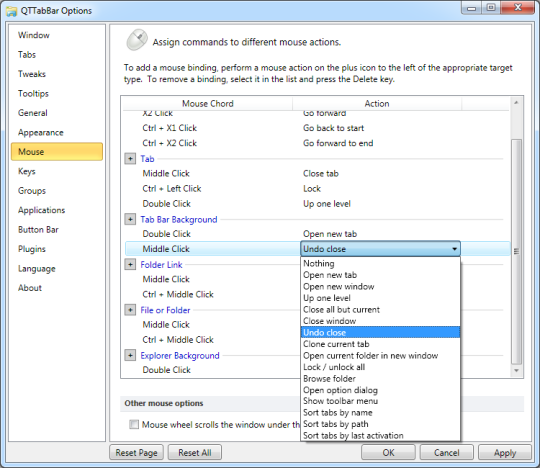The image size is (540, 468).
Task: Choose Clone current tab option
Action: pyautogui.click(x=380, y=344)
